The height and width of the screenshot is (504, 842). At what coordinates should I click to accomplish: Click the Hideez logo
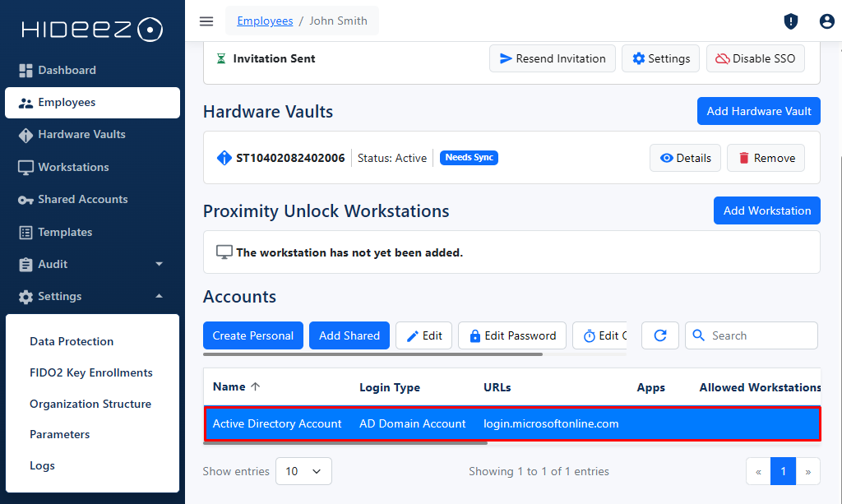(x=92, y=30)
